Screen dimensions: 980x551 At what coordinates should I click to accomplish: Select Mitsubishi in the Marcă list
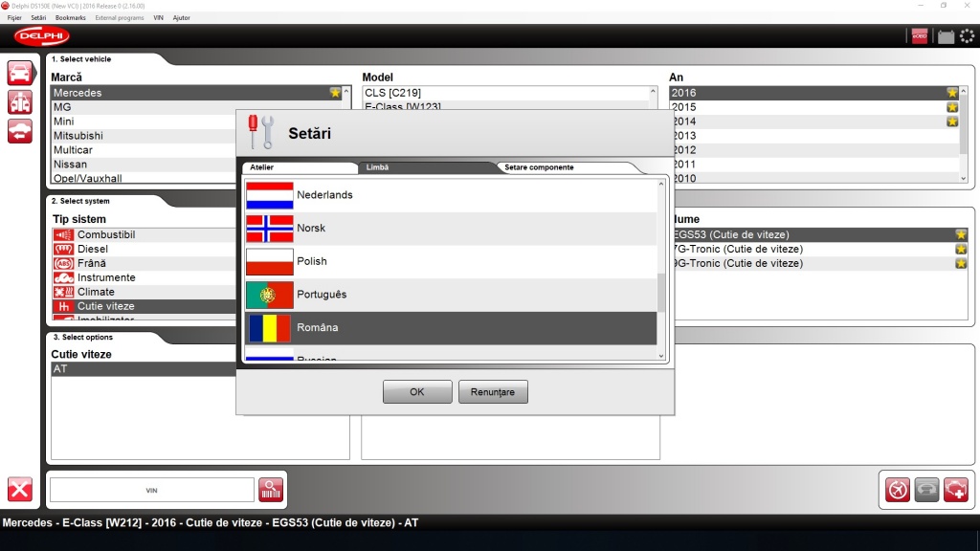pos(144,136)
